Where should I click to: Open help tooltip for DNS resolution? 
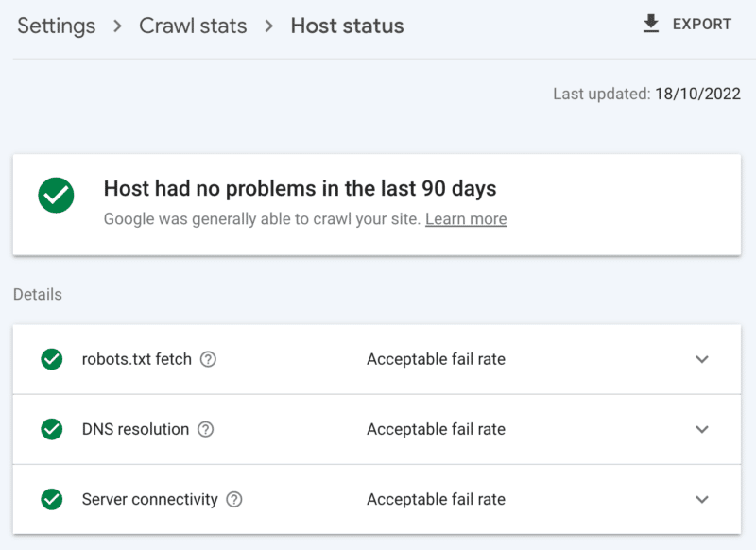pos(206,430)
